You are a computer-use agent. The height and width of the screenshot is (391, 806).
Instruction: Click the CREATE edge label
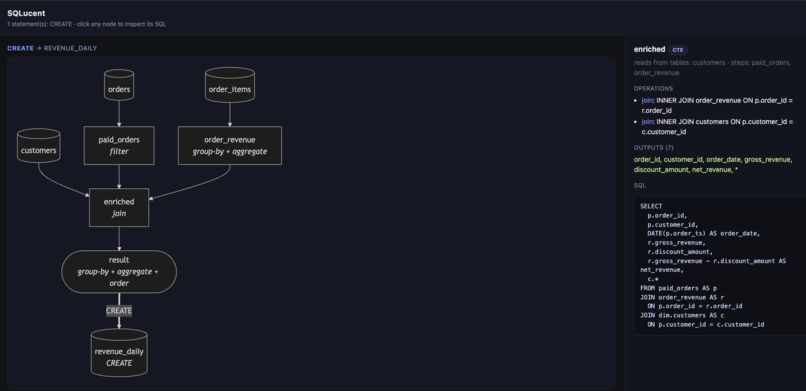click(119, 311)
